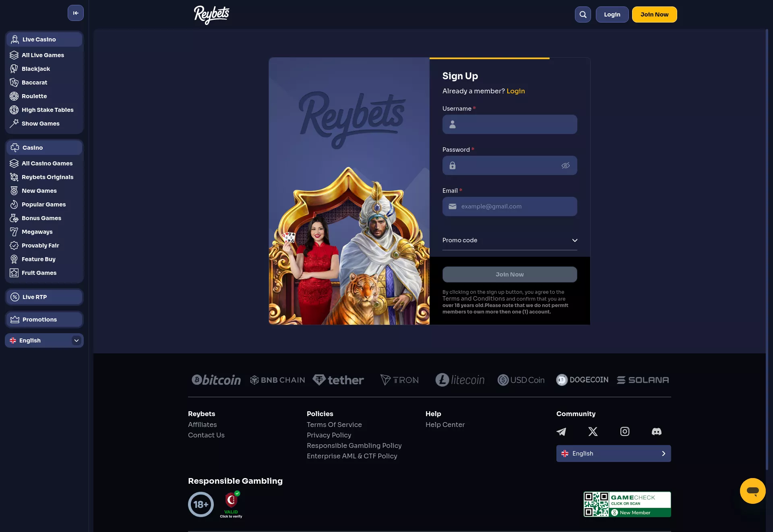Focus the Email input field
The image size is (773, 532).
tap(510, 206)
